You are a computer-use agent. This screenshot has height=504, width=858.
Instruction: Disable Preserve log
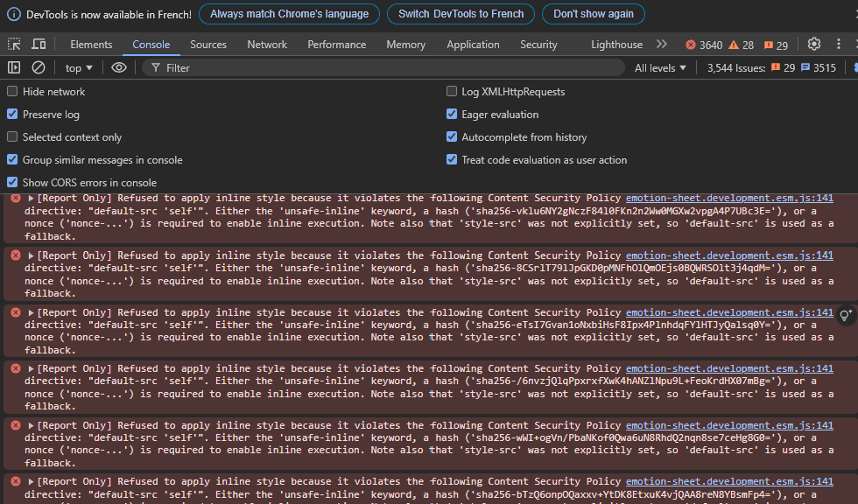coord(12,114)
